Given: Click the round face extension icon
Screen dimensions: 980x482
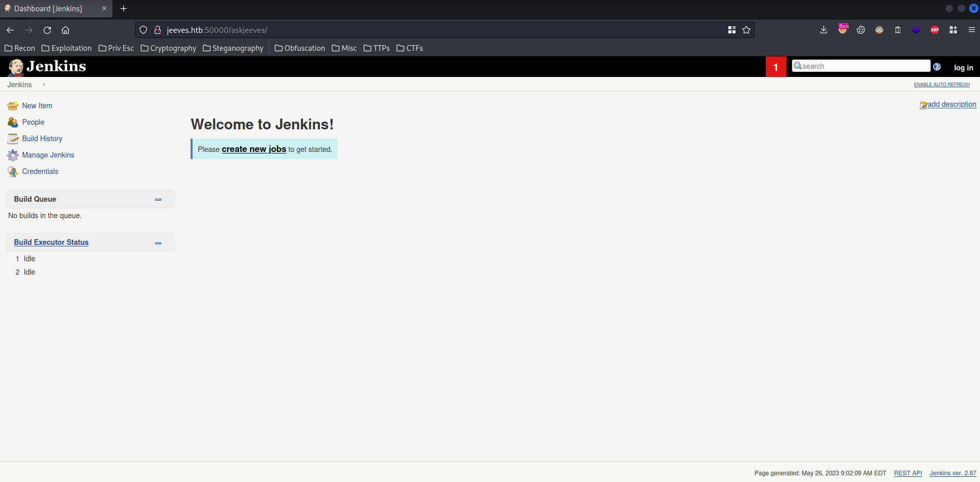Looking at the screenshot, I should click(x=879, y=30).
